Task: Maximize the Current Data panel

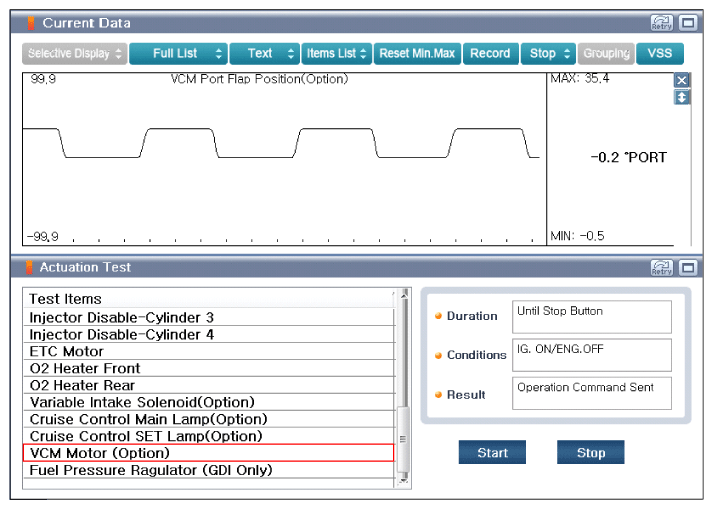Action: (x=688, y=23)
